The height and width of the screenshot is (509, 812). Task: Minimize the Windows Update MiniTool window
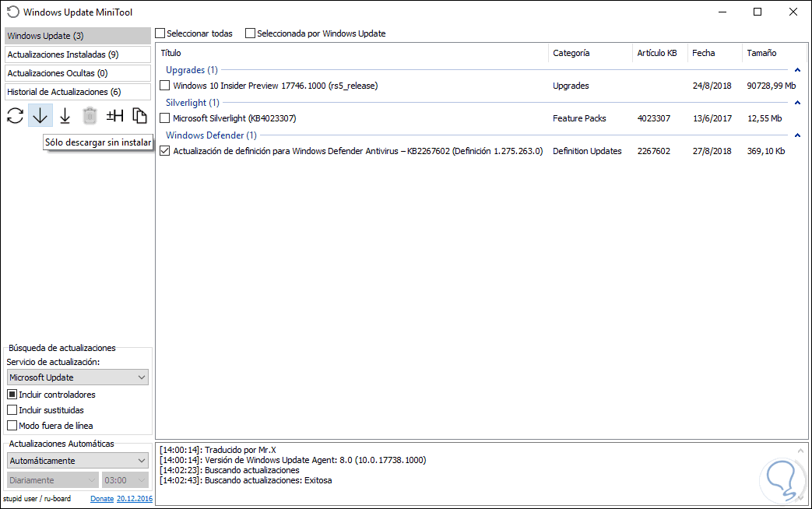(x=723, y=12)
